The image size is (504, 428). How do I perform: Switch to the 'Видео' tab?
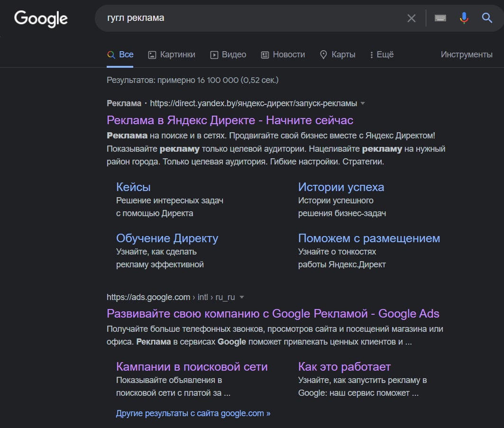pyautogui.click(x=228, y=55)
